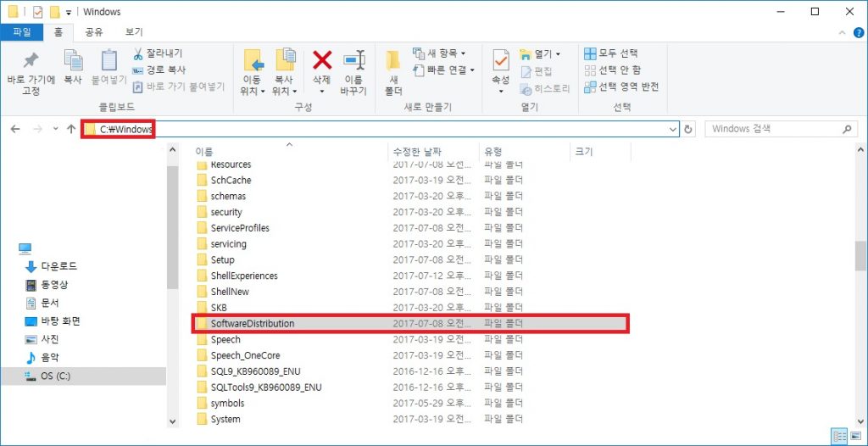Click Select all (모두 선택) button

point(612,53)
